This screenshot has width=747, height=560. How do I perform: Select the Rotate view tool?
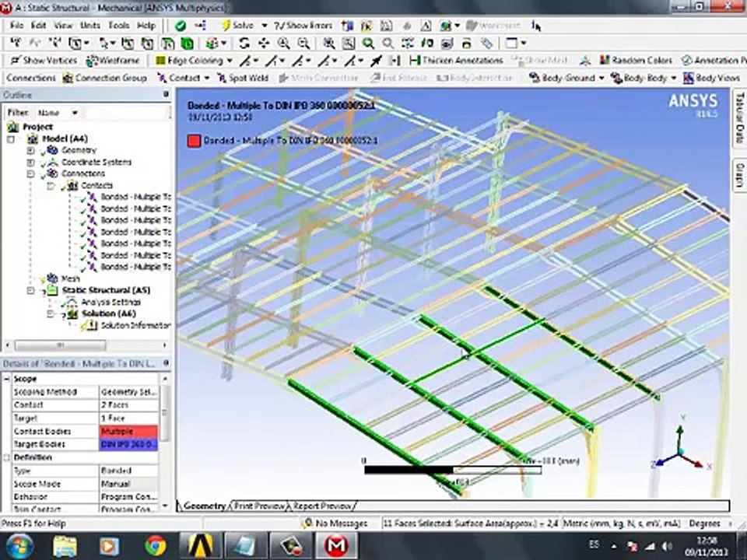click(x=244, y=44)
